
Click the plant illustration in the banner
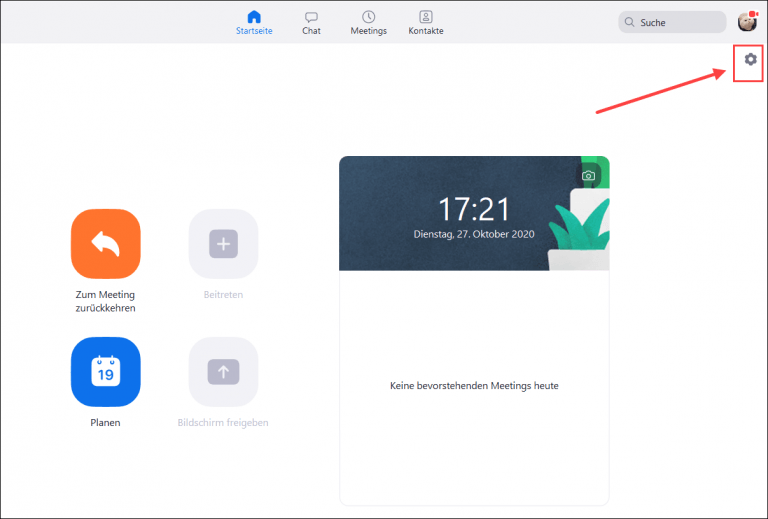coord(580,230)
